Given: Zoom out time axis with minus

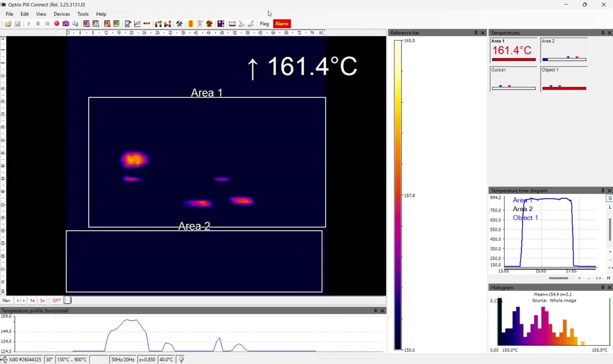Looking at the screenshot, I should tap(589, 278).
